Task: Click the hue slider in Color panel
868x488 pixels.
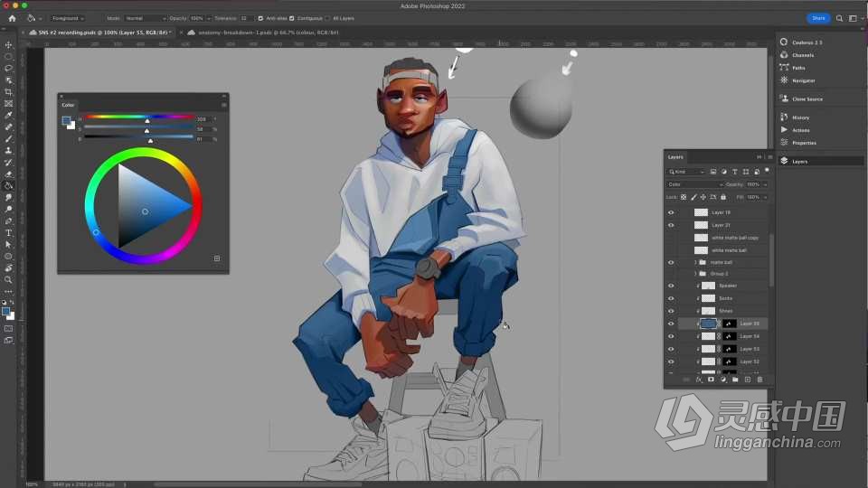Action: (139, 117)
